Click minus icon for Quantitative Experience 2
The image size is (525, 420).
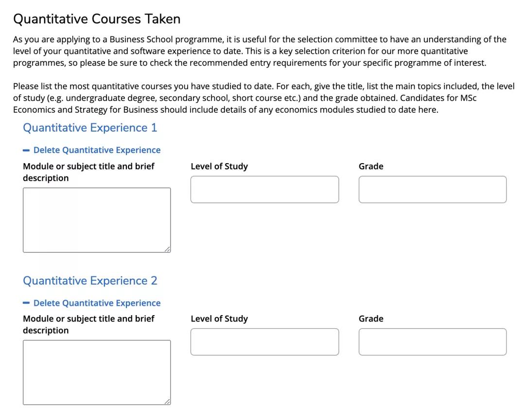coord(26,303)
